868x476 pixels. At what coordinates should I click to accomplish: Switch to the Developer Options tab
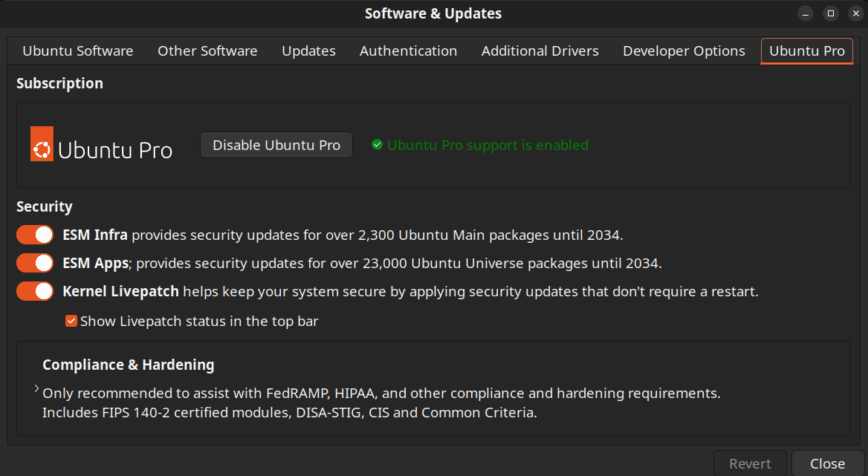point(684,51)
